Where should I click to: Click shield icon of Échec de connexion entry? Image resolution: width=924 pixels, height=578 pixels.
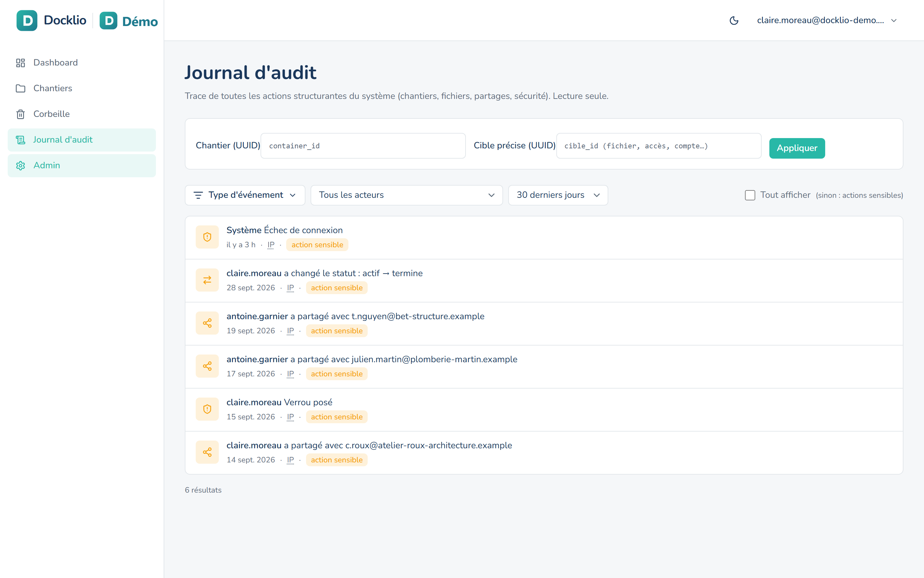click(x=207, y=237)
